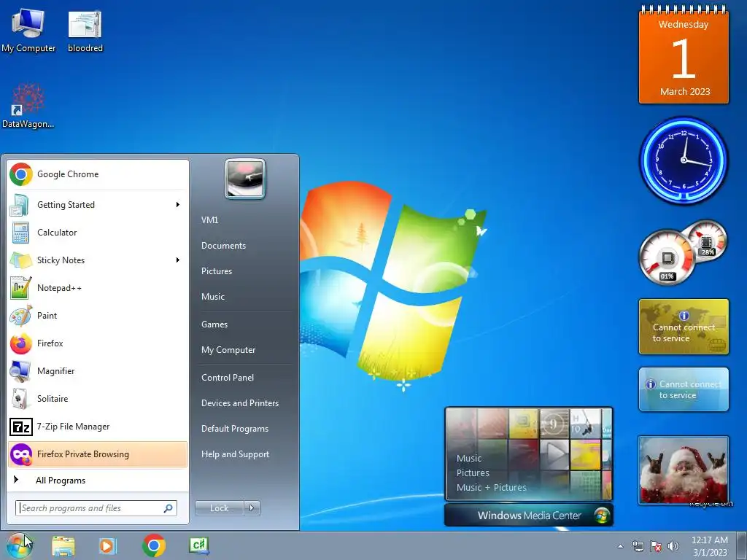Open Help and Support

(235, 454)
